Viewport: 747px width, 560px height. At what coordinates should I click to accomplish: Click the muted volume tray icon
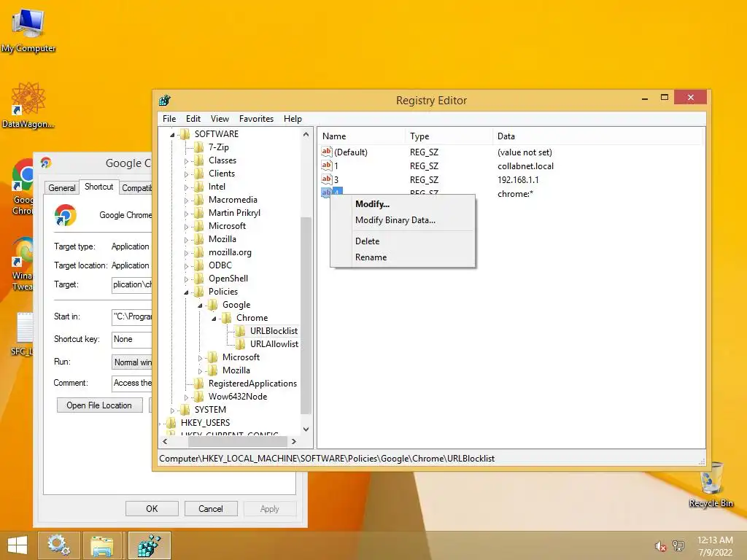660,546
